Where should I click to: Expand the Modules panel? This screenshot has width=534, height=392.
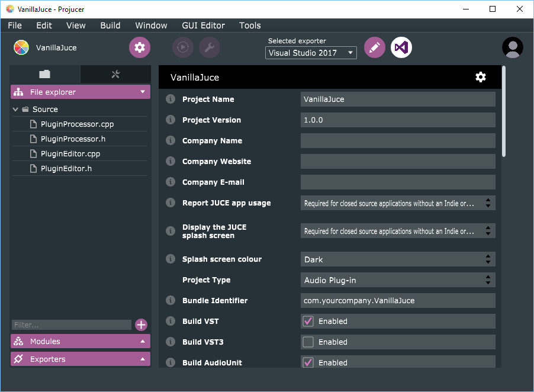pos(81,341)
